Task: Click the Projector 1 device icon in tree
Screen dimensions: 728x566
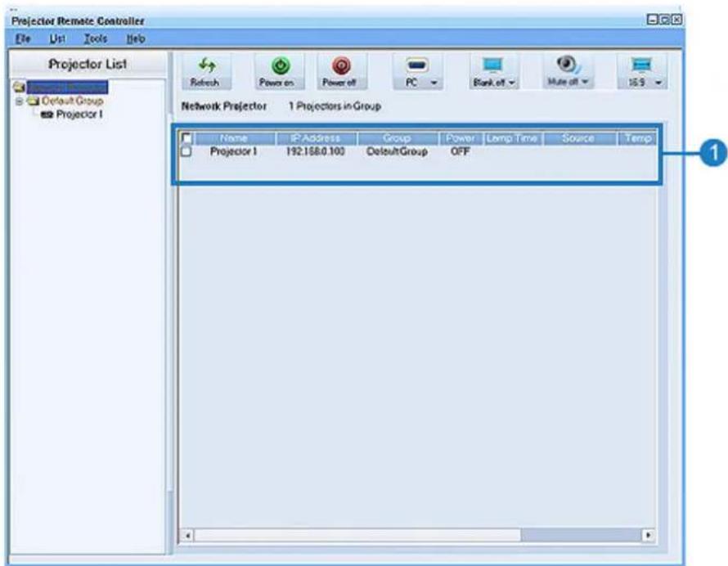Action: (x=47, y=115)
